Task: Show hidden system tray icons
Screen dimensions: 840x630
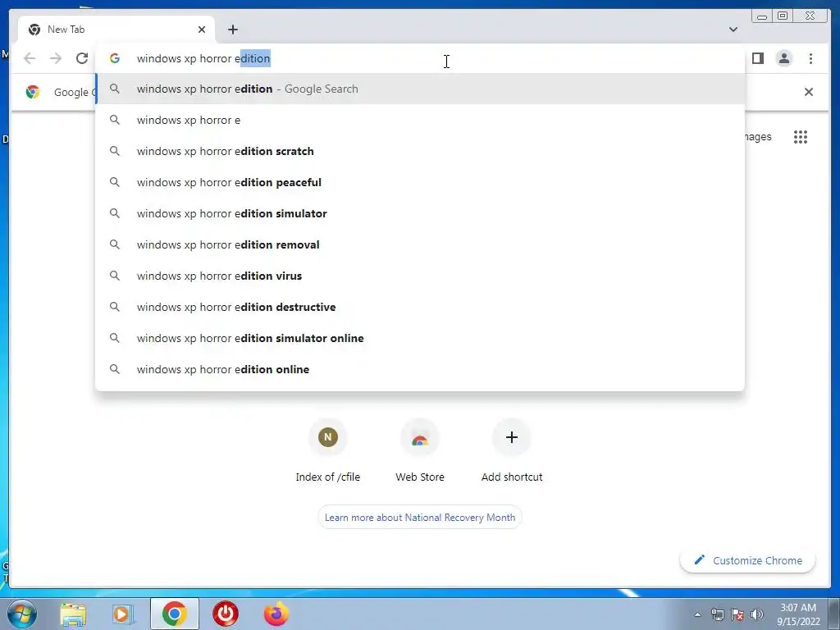Action: (x=697, y=615)
